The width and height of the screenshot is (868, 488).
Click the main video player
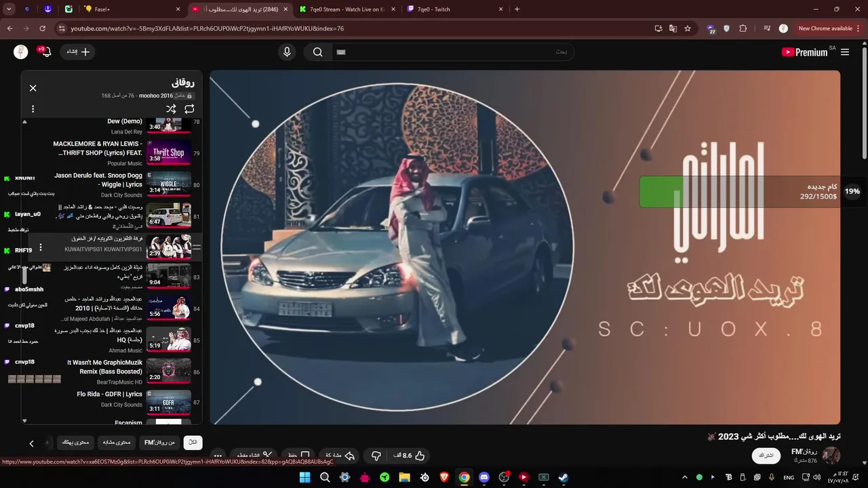point(525,247)
